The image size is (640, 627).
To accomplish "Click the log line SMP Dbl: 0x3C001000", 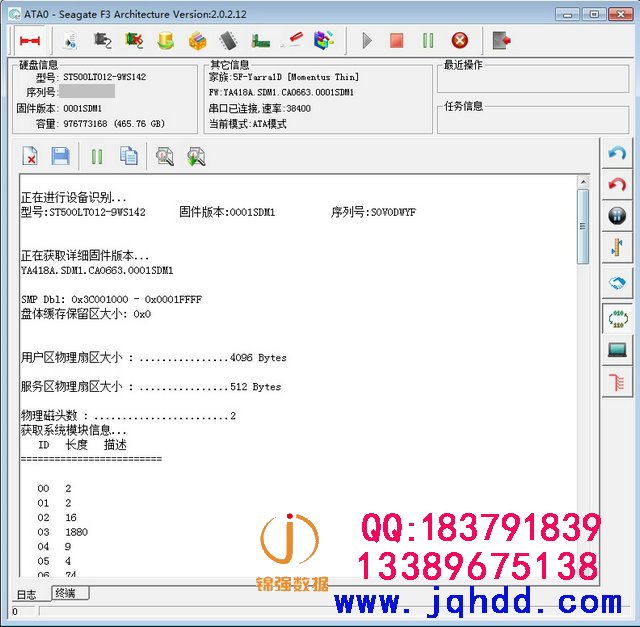I will tap(111, 299).
